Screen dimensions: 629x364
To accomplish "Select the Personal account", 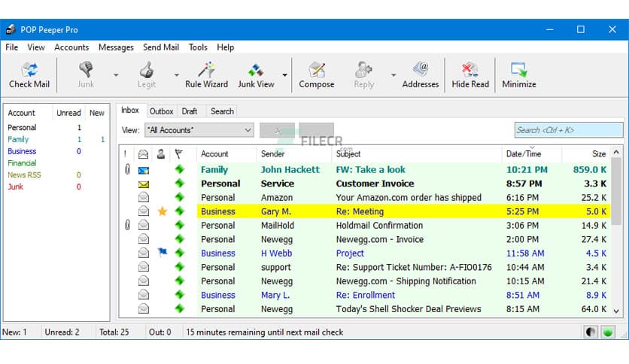I will tap(22, 128).
